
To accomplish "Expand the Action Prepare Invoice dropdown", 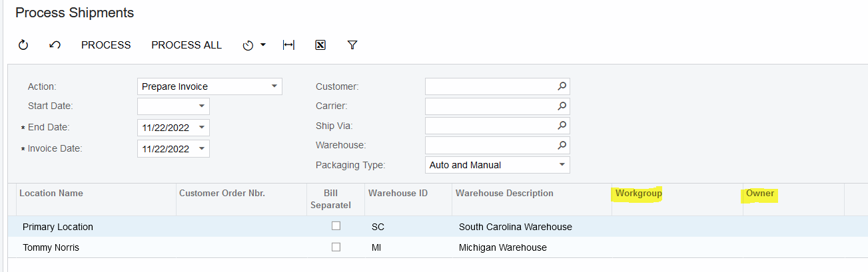I will coord(274,86).
